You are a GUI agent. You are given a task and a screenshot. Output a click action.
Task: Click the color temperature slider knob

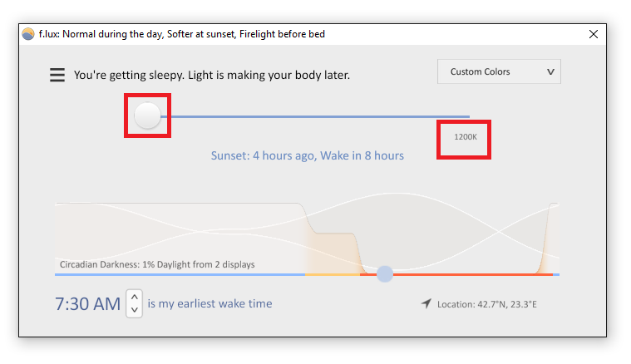pyautogui.click(x=147, y=116)
